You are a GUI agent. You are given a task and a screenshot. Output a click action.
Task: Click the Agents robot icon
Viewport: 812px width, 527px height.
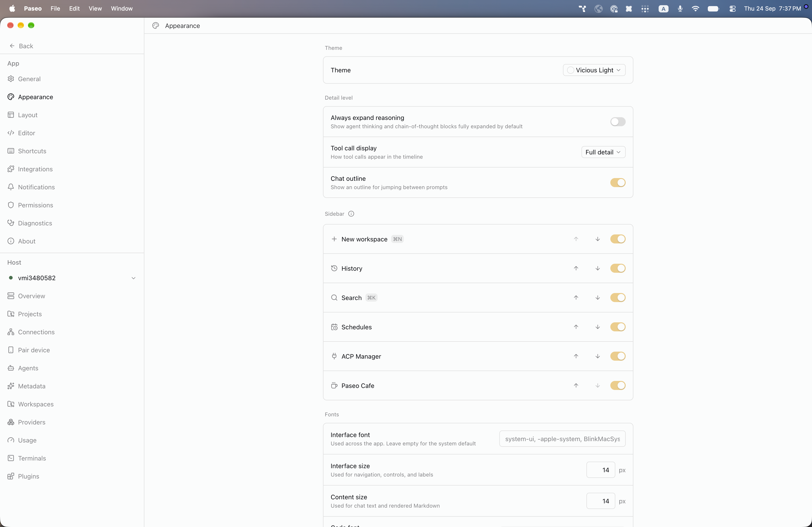point(11,368)
